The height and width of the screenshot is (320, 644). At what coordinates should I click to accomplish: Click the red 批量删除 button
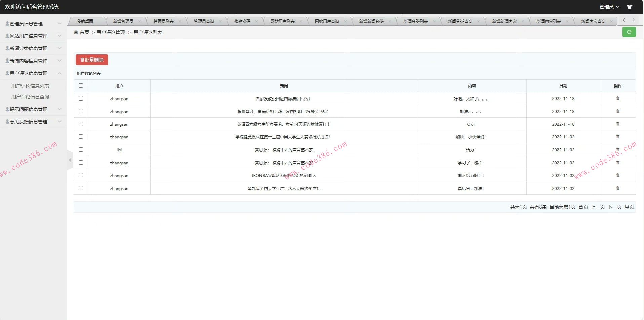coord(92,60)
